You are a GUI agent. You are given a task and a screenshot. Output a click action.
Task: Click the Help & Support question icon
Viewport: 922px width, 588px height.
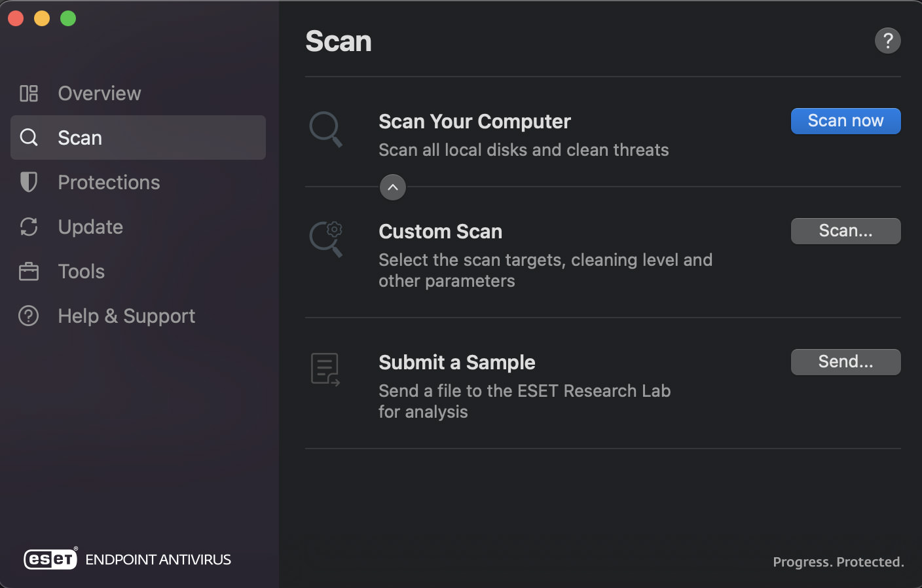(x=29, y=316)
